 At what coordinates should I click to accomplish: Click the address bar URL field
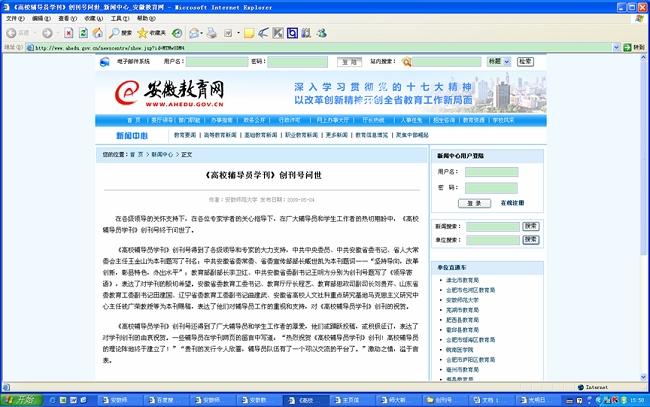click(319, 48)
